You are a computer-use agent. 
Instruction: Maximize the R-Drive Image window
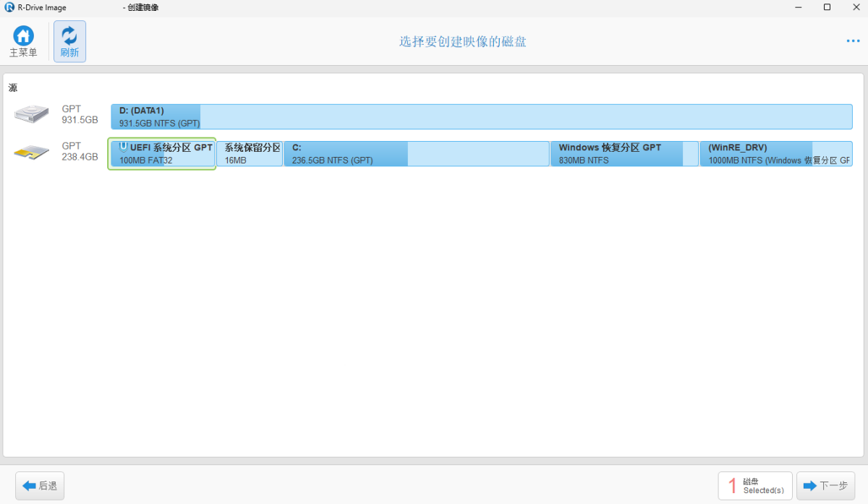pos(827,7)
